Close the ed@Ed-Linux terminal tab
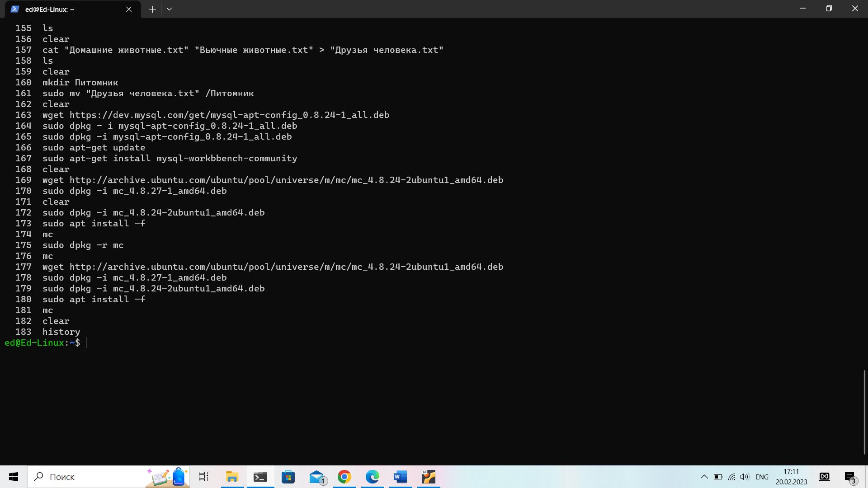Viewport: 868px width, 488px height. [129, 9]
